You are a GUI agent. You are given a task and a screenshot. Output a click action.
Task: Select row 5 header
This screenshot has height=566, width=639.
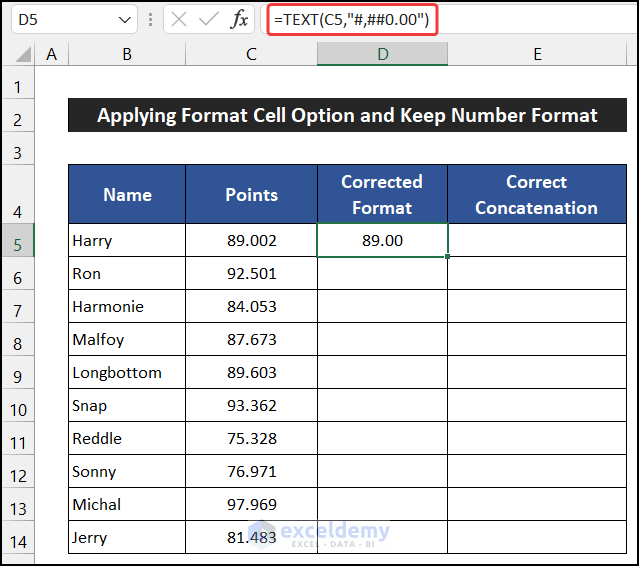(x=18, y=241)
